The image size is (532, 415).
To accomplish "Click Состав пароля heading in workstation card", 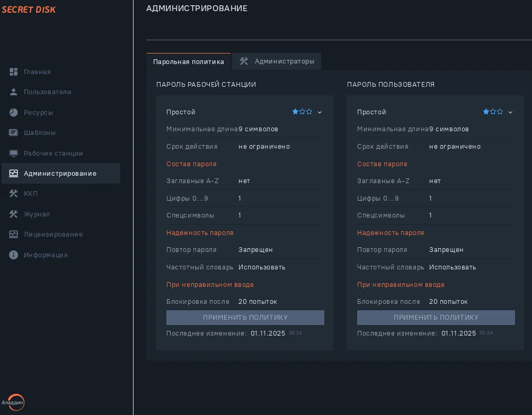I will coord(191,164).
